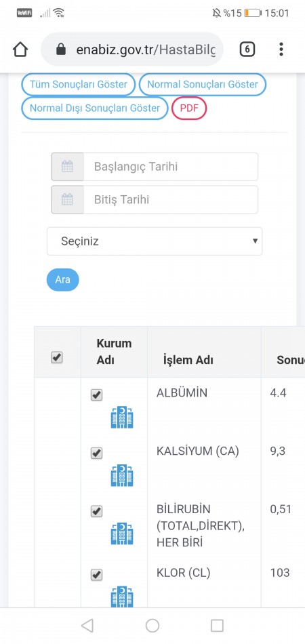Viewport: 305px width, 644px height.
Task: Focus the enabiz.gov.tr address bar
Action: coord(132,49)
